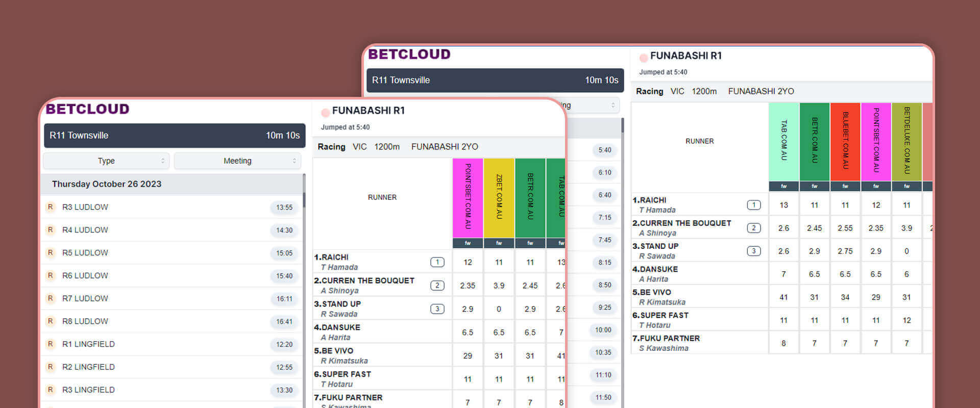
Task: Open the R1 LINGFIELD race
Action: pos(171,344)
